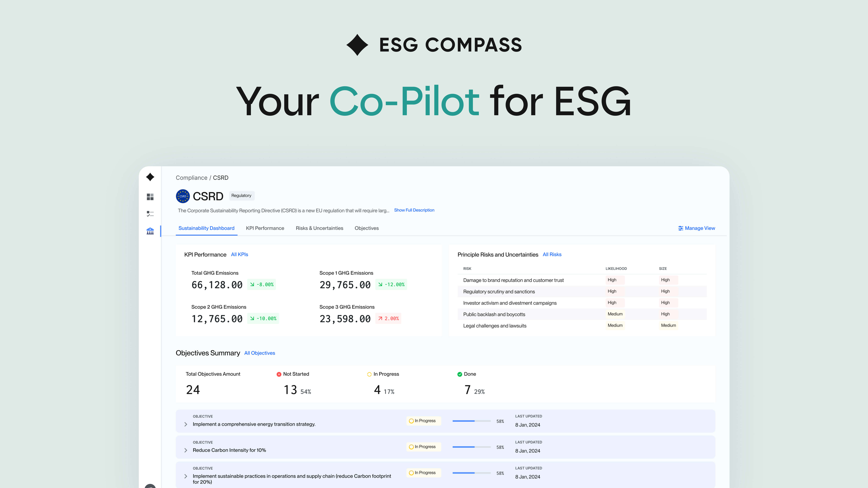Open the Risks & Uncertainties tab
868x488 pixels.
point(319,228)
